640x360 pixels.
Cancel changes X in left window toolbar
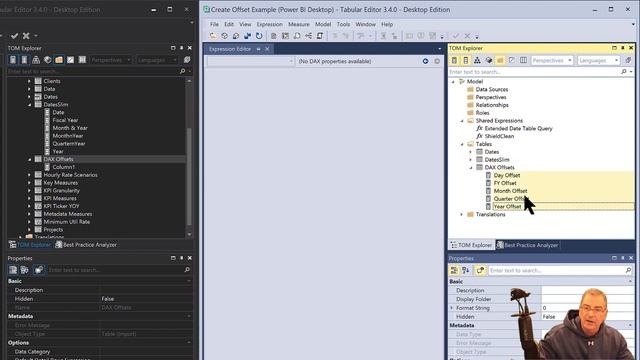pyautogui.click(x=26, y=36)
